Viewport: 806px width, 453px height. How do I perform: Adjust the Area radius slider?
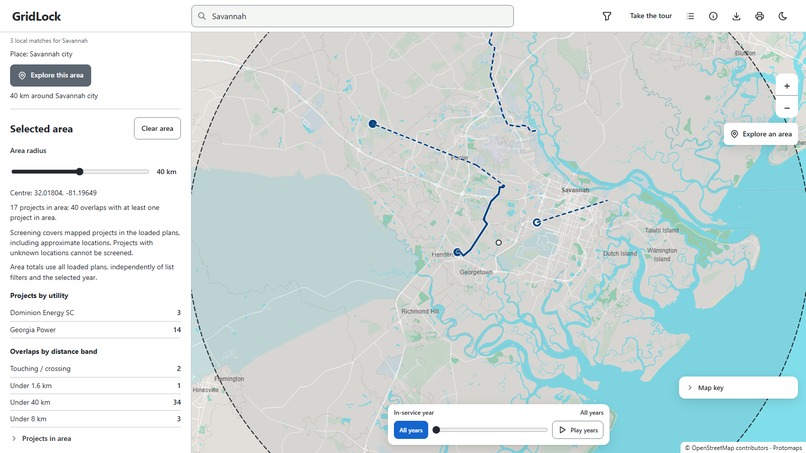(x=80, y=171)
